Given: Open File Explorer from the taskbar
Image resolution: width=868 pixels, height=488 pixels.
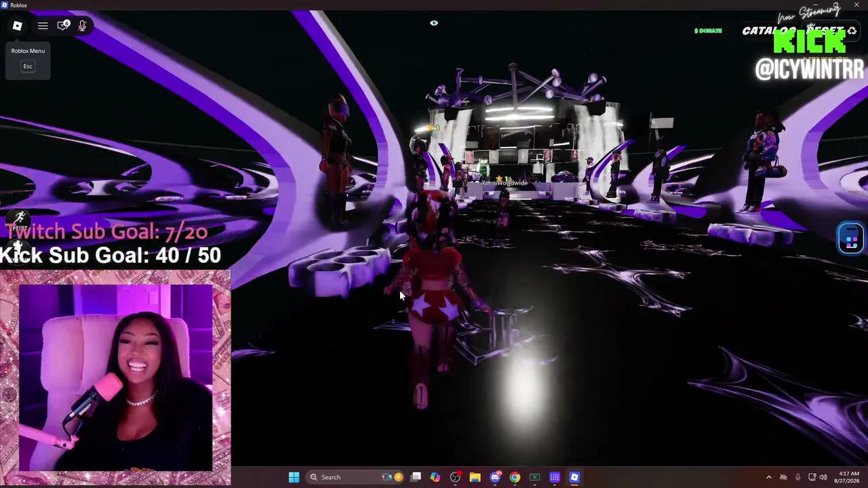Looking at the screenshot, I should [475, 477].
